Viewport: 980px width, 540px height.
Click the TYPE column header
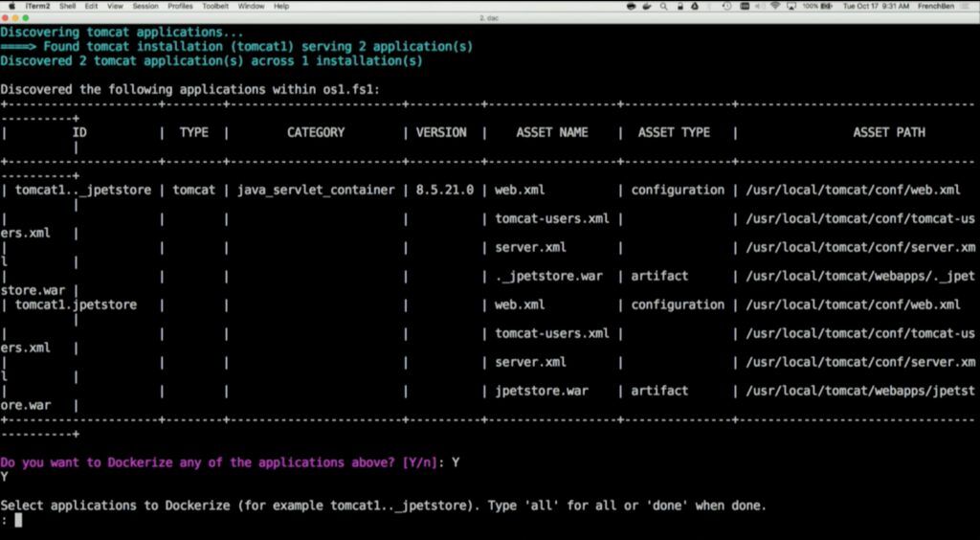pos(193,132)
